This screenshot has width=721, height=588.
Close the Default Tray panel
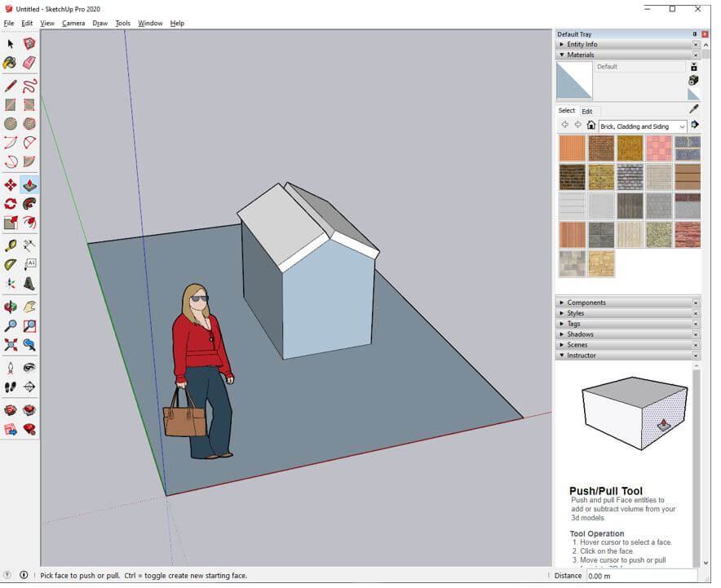705,34
